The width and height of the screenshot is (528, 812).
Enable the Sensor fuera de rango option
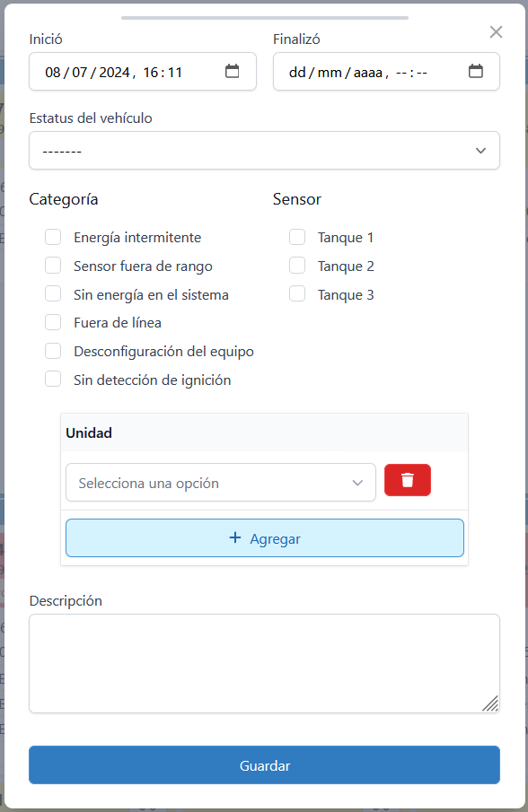[53, 266]
